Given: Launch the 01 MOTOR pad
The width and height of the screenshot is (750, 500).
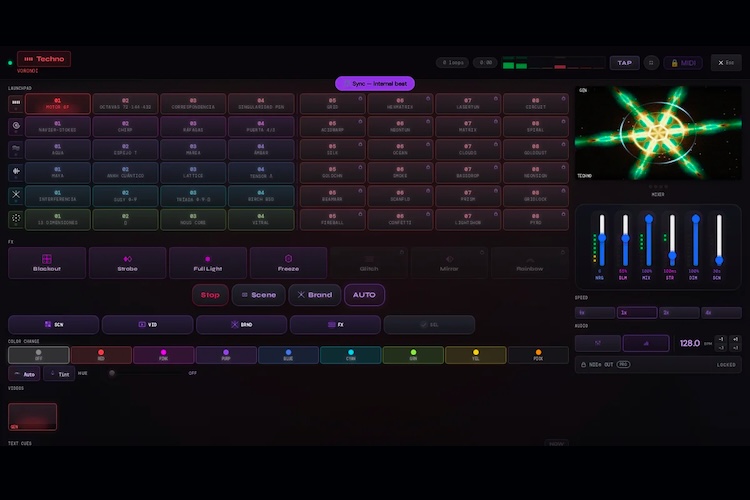Looking at the screenshot, I should coord(57,103).
